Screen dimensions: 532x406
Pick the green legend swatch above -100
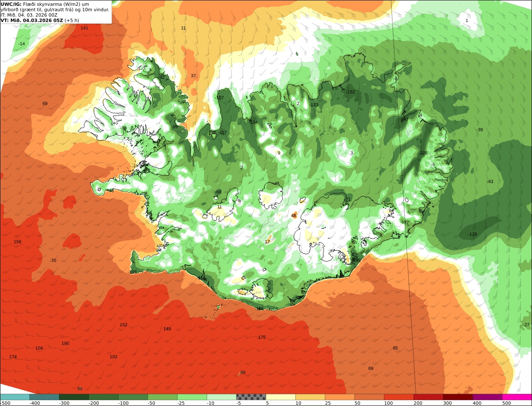(133, 397)
